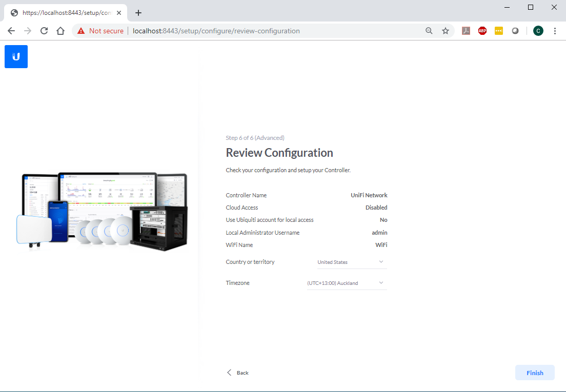566x392 pixels.
Task: Go back with the browser back arrow
Action: [x=11, y=31]
